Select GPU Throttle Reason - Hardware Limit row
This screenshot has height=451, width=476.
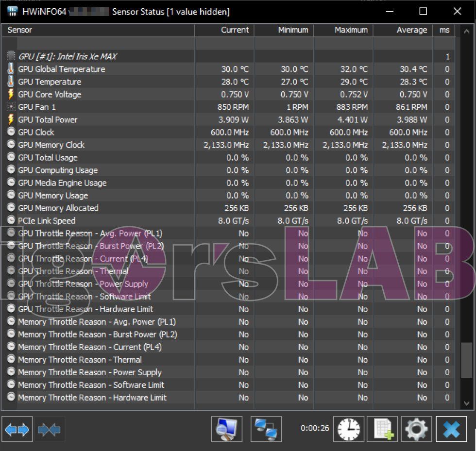tap(228, 309)
